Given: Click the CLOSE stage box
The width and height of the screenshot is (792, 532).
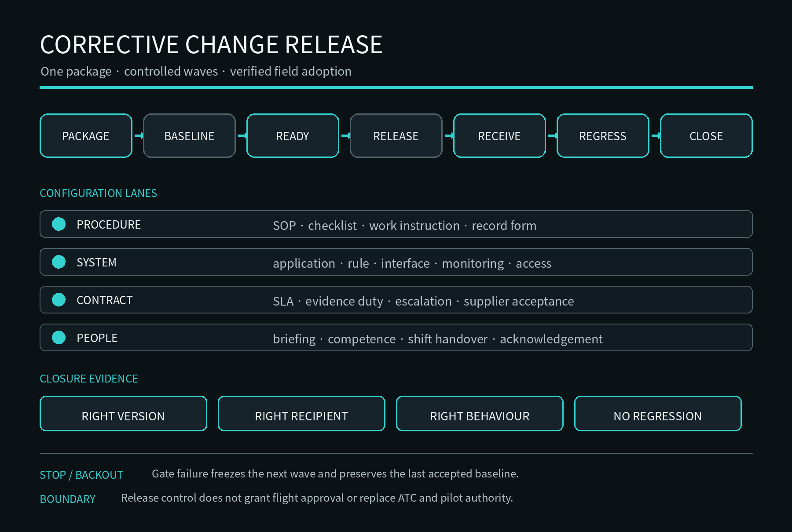Looking at the screenshot, I should click(x=706, y=136).
